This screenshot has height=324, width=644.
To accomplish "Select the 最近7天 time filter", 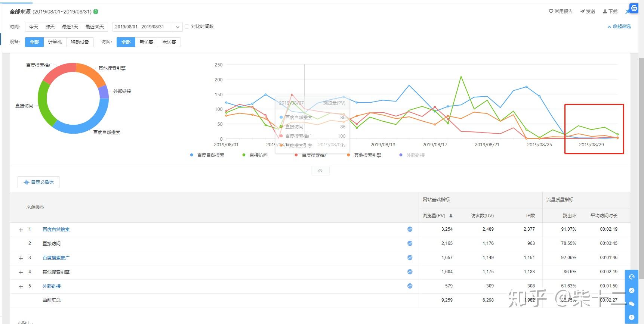I will 70,27.
